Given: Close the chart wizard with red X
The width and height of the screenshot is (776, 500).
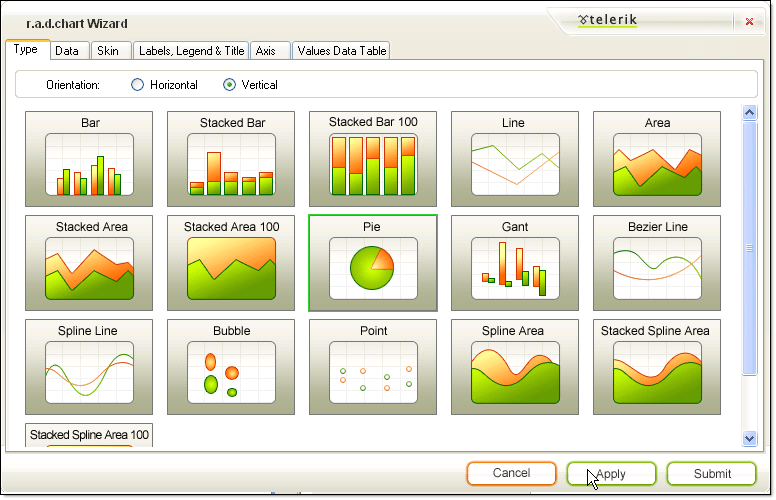Looking at the screenshot, I should tap(749, 21).
